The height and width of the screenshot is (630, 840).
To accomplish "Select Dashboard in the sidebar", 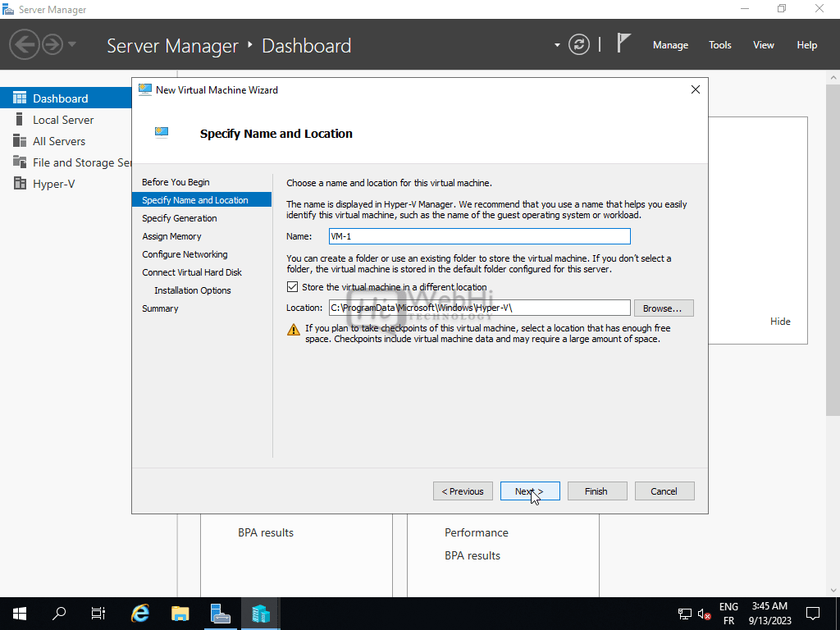I will (66, 98).
